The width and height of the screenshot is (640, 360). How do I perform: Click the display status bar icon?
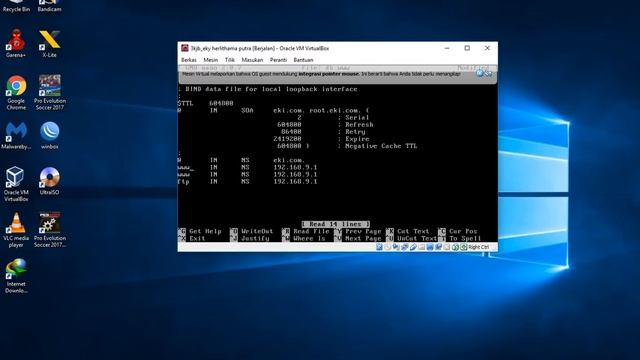coord(430,247)
